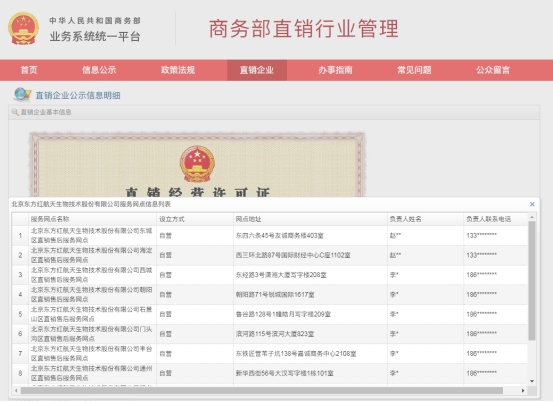The height and width of the screenshot is (402, 553).
Task: Click the 直销企业基本信息 section label
Action: (x=46, y=112)
